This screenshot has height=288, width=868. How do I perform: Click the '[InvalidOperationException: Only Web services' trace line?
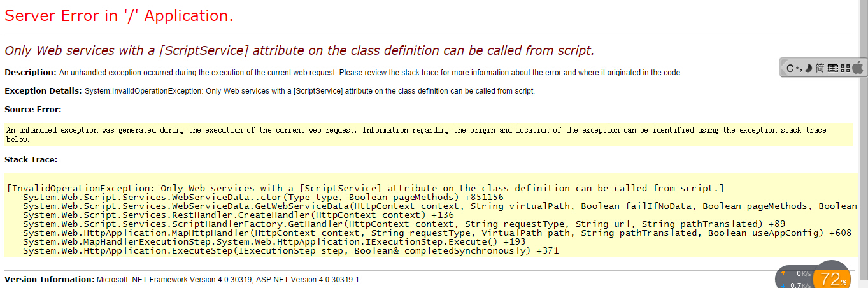tap(366, 188)
